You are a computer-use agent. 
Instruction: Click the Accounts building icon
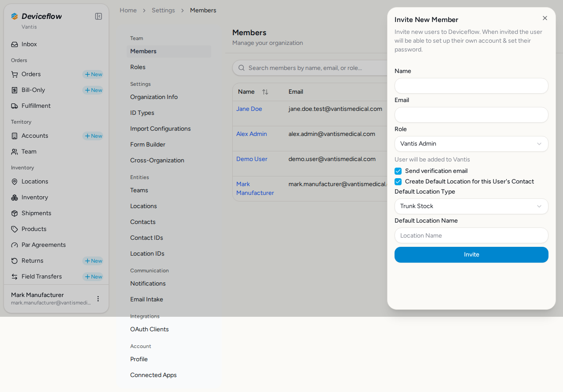coord(15,136)
